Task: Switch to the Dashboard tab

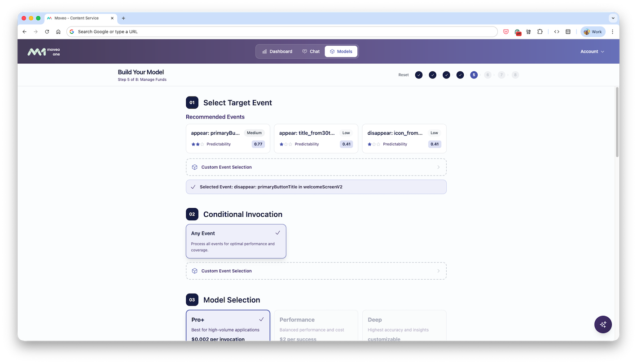Action: (x=277, y=51)
